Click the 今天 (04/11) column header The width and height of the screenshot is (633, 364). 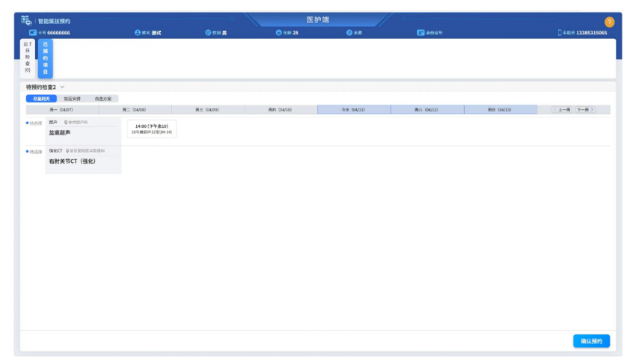353,110
